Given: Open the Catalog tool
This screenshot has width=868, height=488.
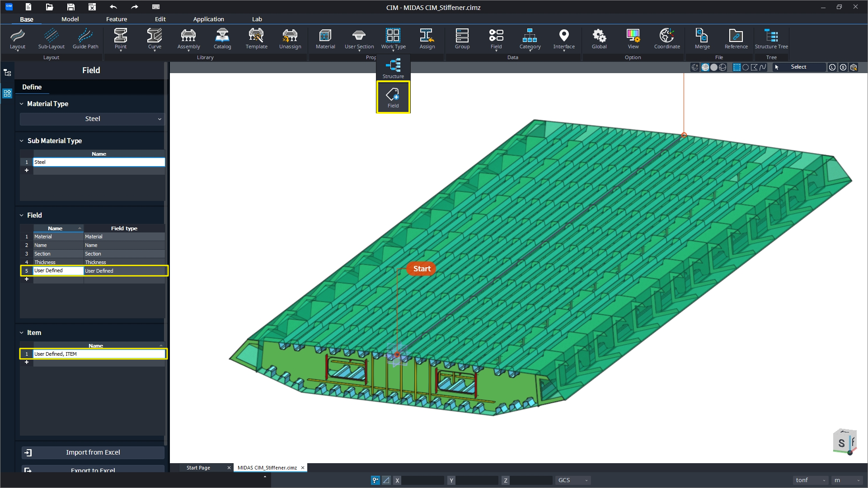Looking at the screenshot, I should point(222,39).
